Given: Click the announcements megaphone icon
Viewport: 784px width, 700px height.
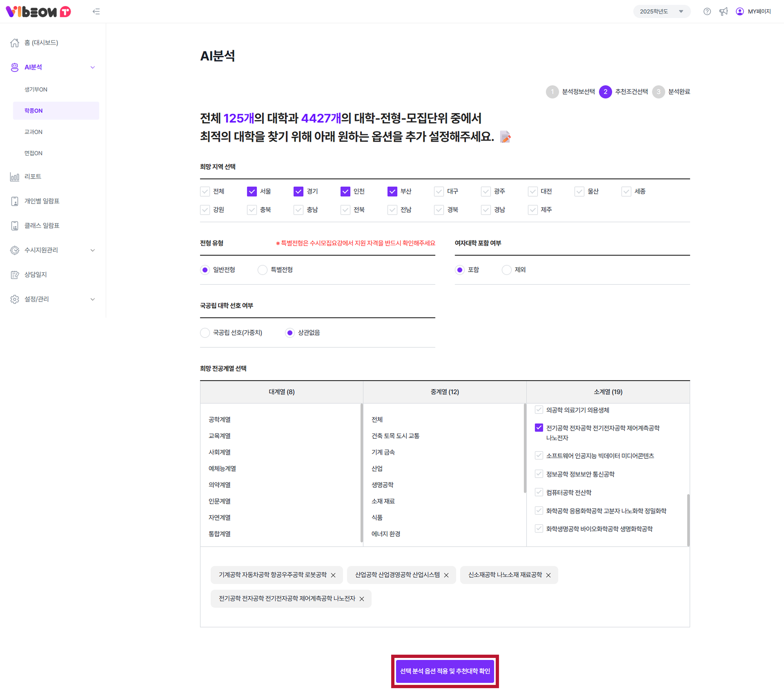Looking at the screenshot, I should pyautogui.click(x=723, y=12).
